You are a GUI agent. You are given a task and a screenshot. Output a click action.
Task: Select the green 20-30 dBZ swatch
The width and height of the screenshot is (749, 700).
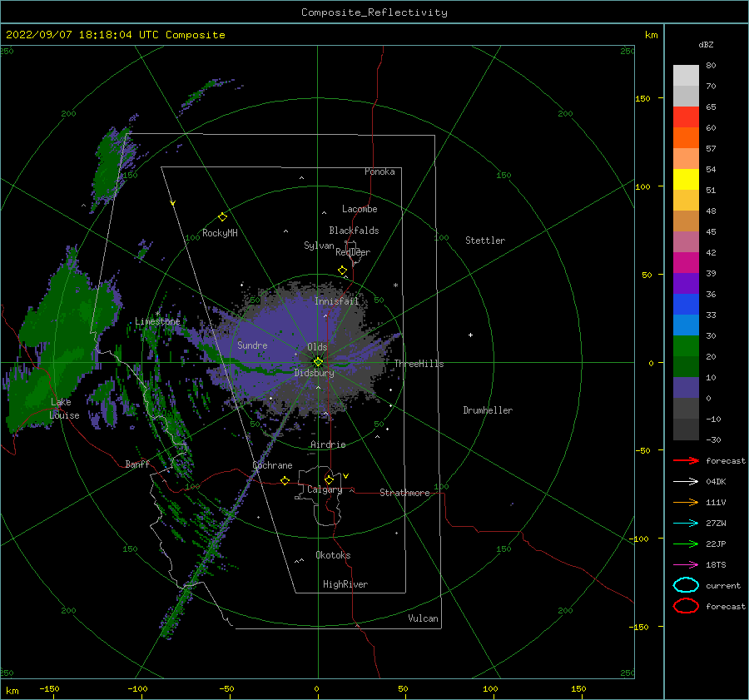pyautogui.click(x=686, y=346)
